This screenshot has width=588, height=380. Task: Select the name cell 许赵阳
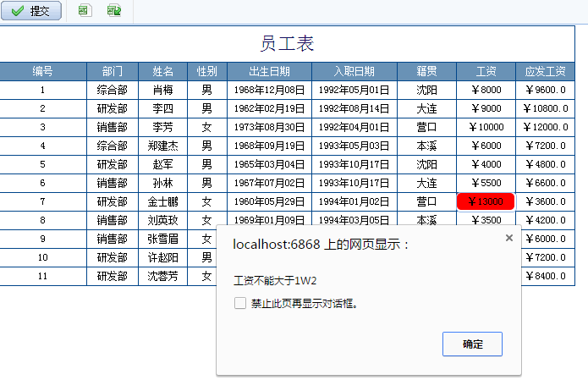pos(162,257)
